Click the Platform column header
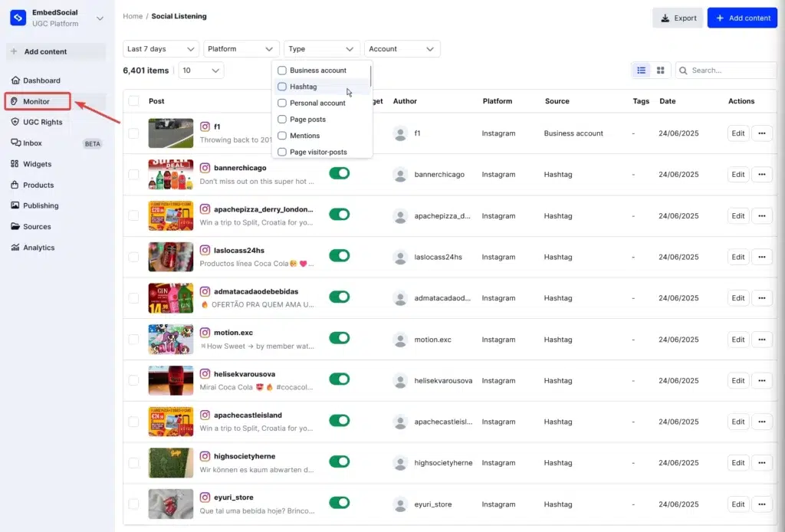 click(497, 101)
